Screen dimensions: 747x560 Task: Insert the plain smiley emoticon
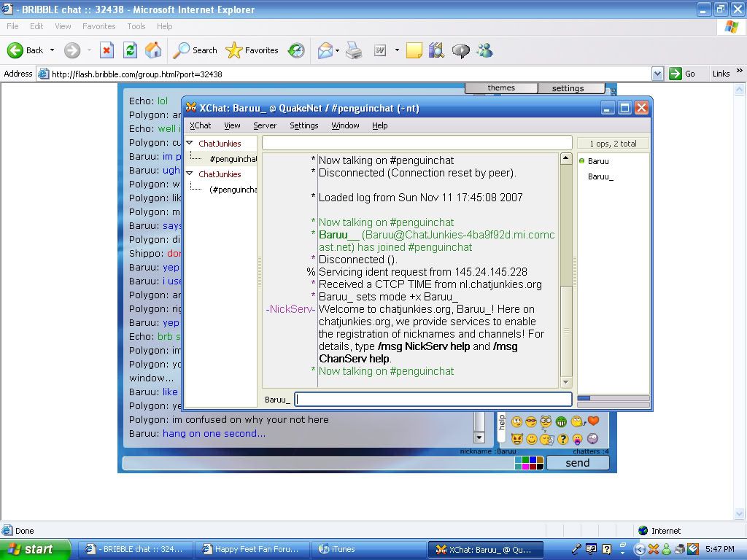pyautogui.click(x=532, y=438)
